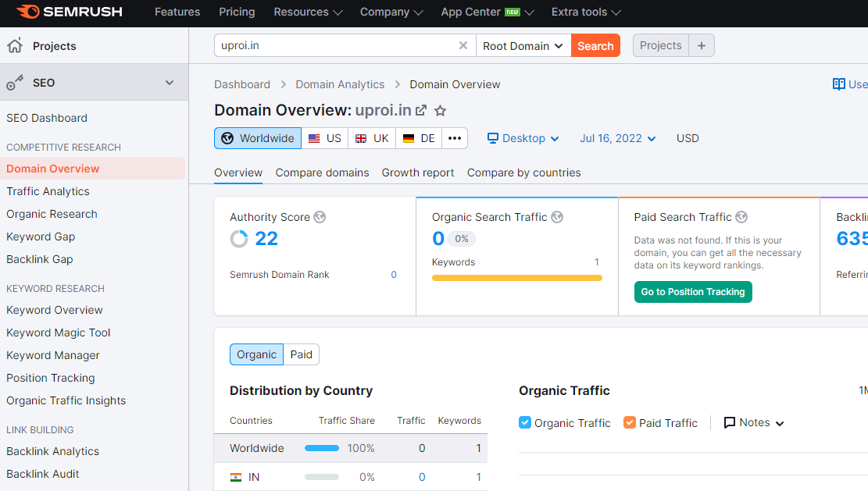Show more countries with ellipsis button

[455, 138]
